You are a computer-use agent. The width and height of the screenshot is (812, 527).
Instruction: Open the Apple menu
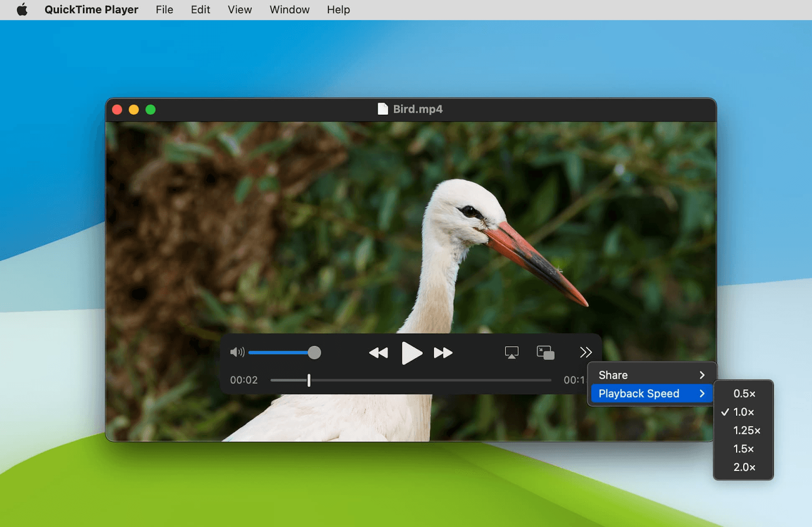pos(21,9)
